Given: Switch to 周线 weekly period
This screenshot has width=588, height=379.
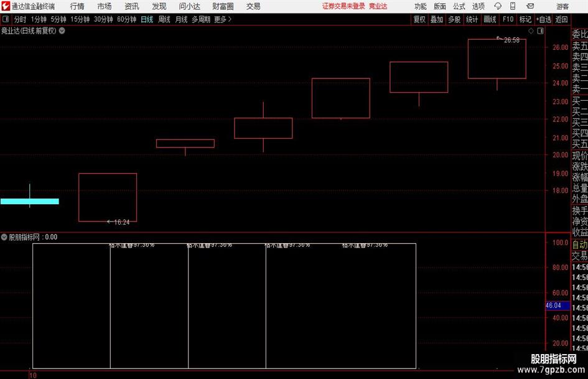Looking at the screenshot, I should (164, 19).
